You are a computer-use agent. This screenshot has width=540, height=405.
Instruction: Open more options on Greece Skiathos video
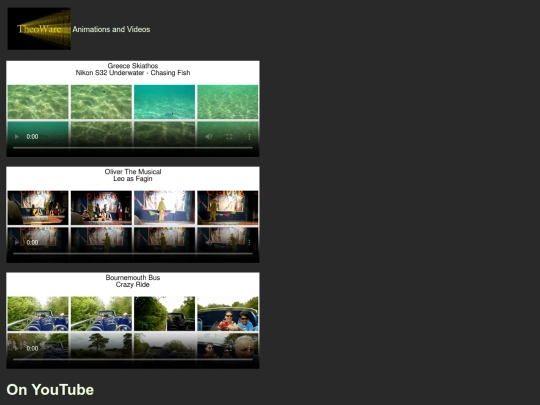click(249, 137)
